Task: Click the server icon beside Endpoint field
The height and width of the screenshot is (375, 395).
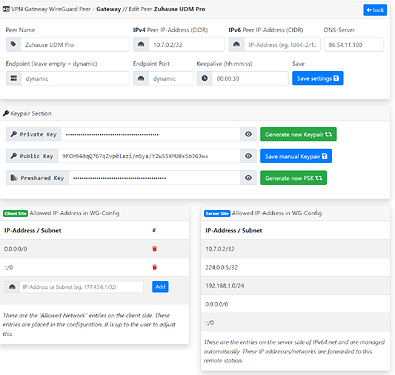Action: (x=14, y=78)
